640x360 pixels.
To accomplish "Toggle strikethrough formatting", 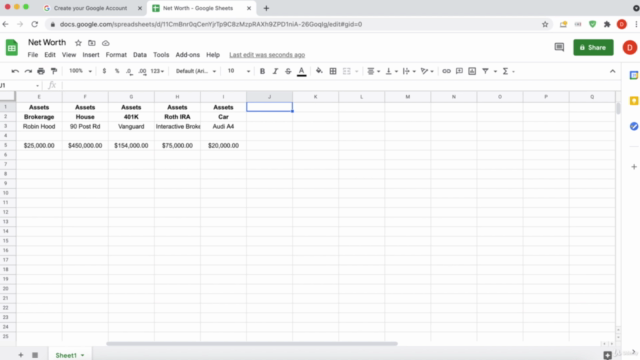I will (x=288, y=71).
